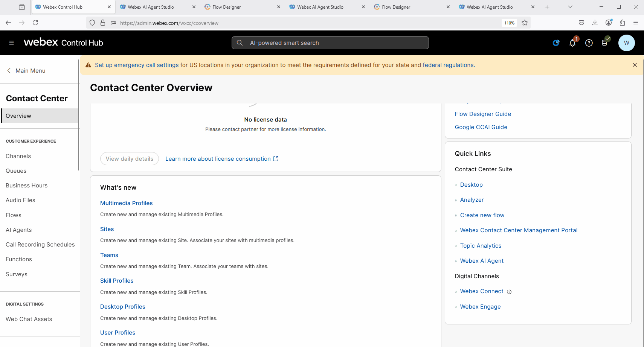Open the Webex AI Assistant icon
Image resolution: width=644 pixels, height=347 pixels.
pos(556,43)
